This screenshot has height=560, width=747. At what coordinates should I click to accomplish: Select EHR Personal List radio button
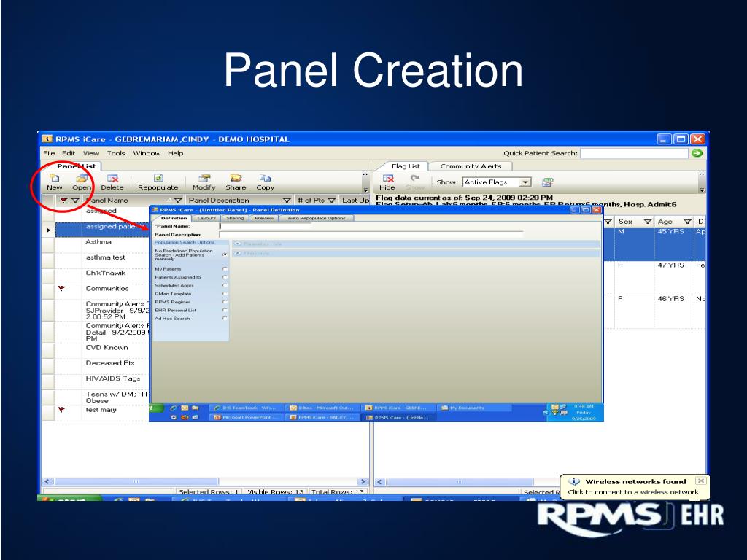click(225, 310)
